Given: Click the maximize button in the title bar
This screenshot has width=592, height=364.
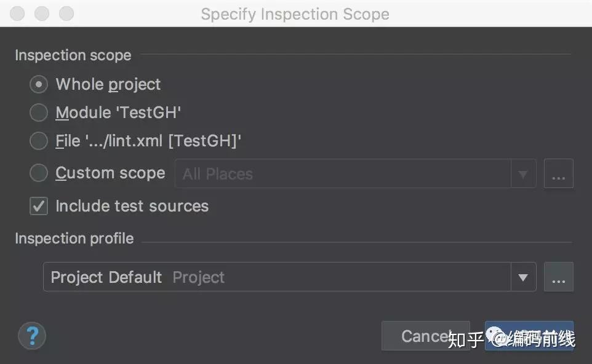Looking at the screenshot, I should 66,14.
